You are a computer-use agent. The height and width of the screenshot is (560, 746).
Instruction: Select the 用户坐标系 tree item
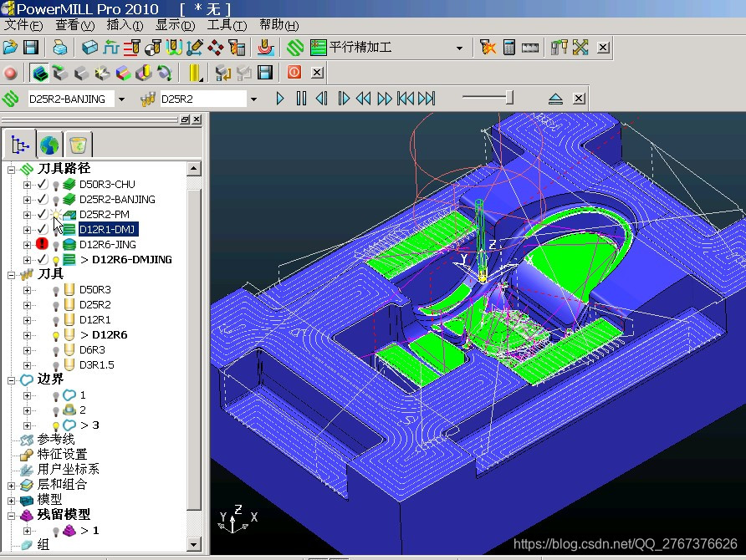(68, 469)
